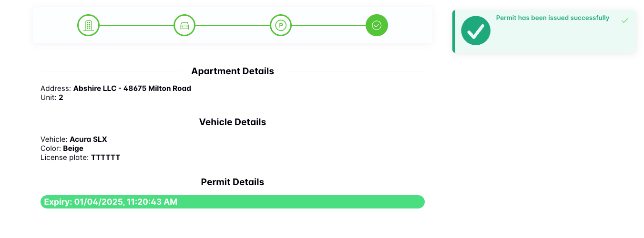Click the large success checkmark circle icon
Screen dimensions: 644x238
point(476,31)
